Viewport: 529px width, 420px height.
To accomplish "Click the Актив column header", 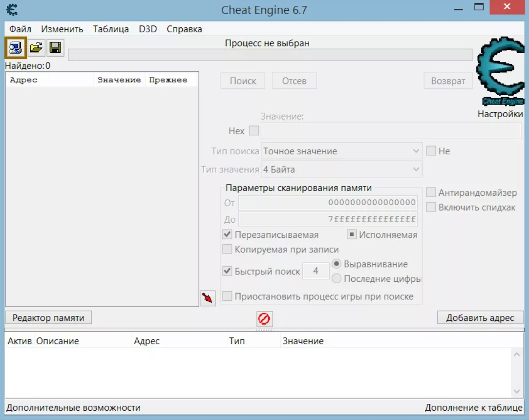I will [x=20, y=341].
